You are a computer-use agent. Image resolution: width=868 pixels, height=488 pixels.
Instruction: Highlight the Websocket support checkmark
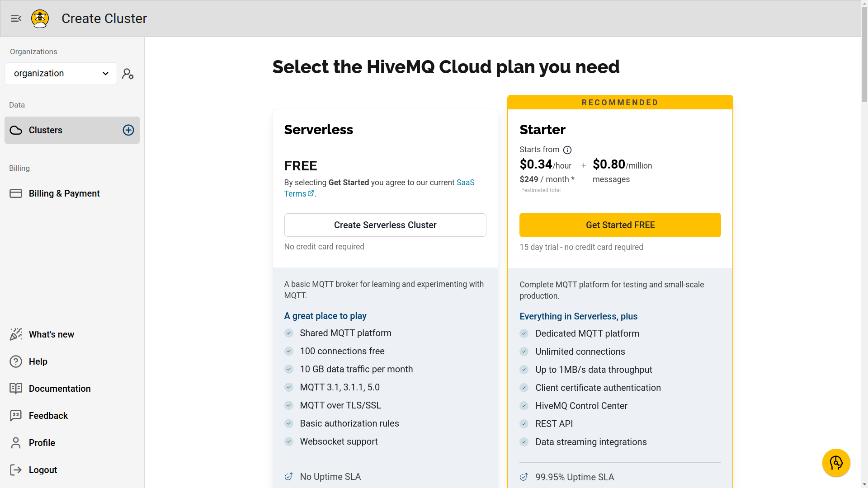(289, 441)
